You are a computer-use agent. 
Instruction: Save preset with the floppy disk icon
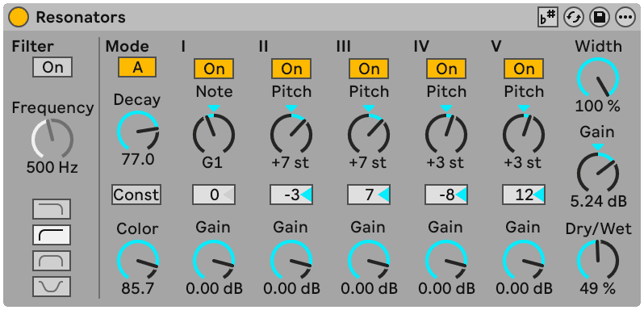[x=600, y=17]
